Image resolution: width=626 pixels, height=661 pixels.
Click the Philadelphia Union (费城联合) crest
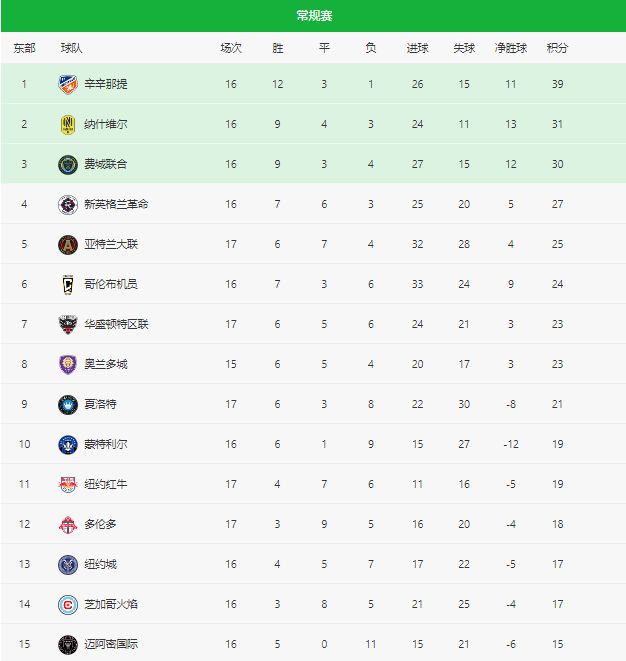click(68, 164)
